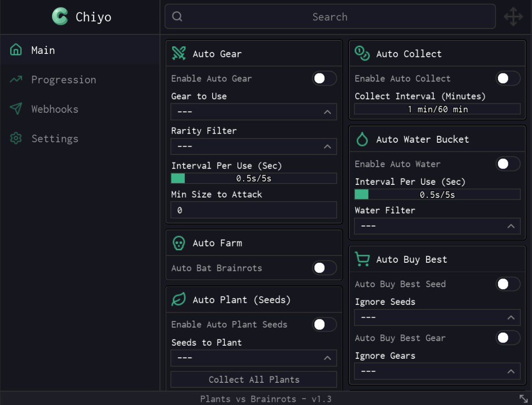Viewport: 532px width, 405px height.
Task: Click the skull icon for Auto Farm
Action: pyautogui.click(x=179, y=243)
